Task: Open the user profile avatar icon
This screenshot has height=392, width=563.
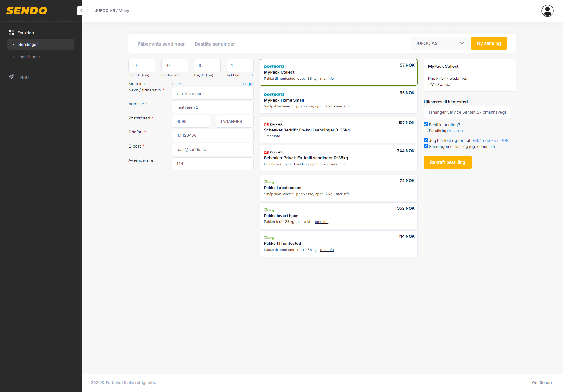Action: click(x=547, y=11)
